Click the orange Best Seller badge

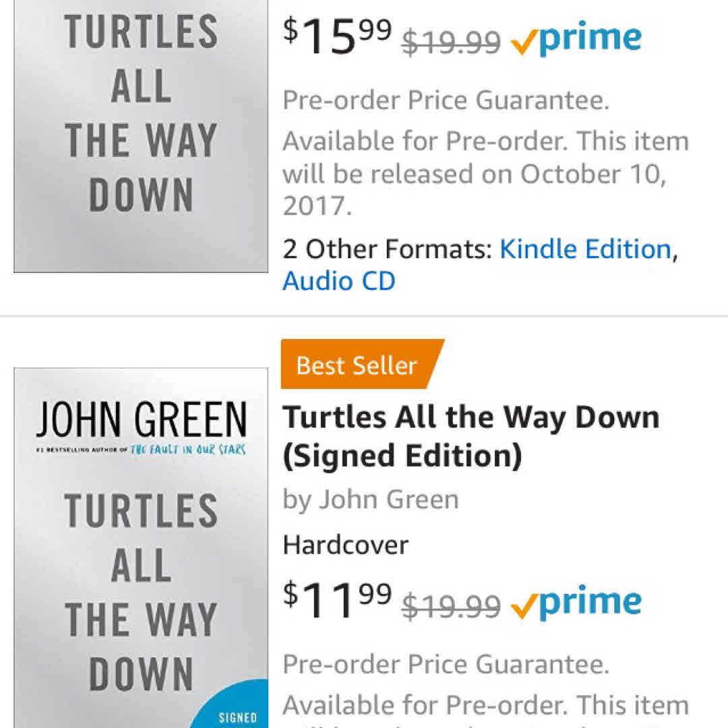coord(361,365)
